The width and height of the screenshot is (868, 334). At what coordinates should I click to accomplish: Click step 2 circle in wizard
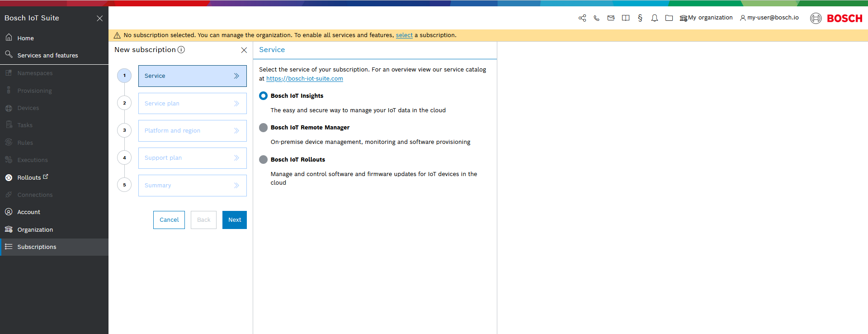tap(124, 103)
